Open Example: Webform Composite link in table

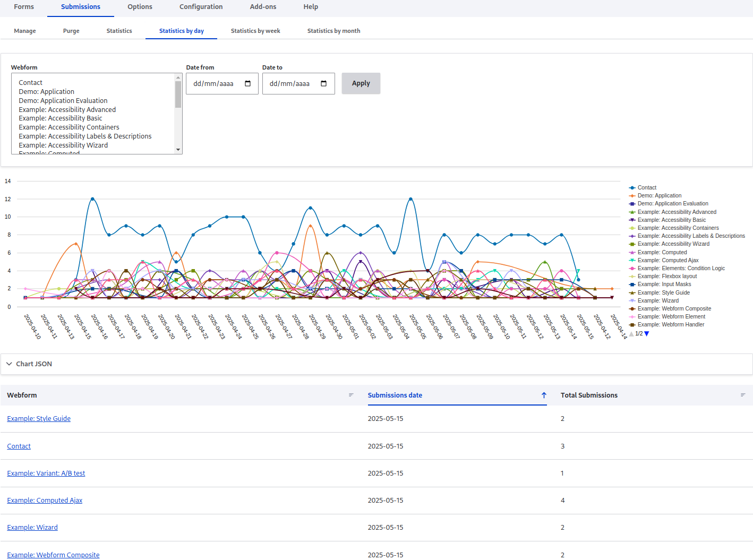point(53,555)
